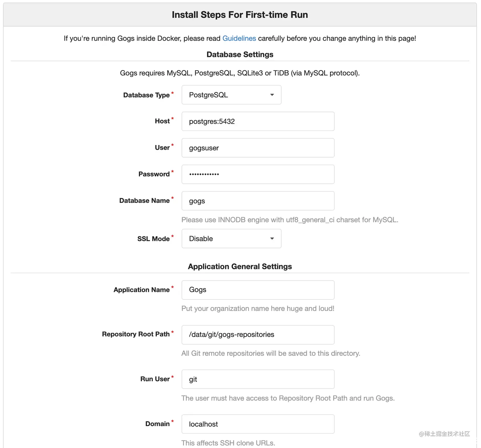This screenshot has width=481, height=448.
Task: Click the User field containing gogsuser
Action: [x=258, y=148]
